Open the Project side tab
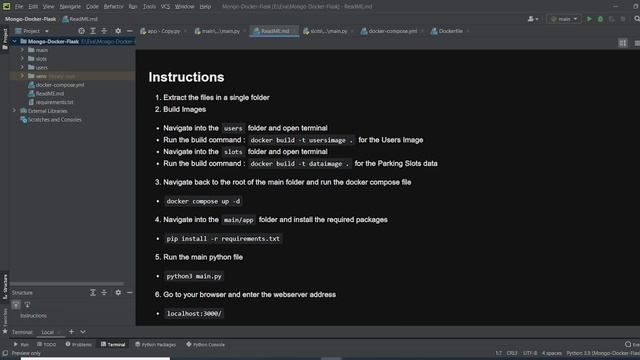640x360 pixels. click(x=5, y=39)
